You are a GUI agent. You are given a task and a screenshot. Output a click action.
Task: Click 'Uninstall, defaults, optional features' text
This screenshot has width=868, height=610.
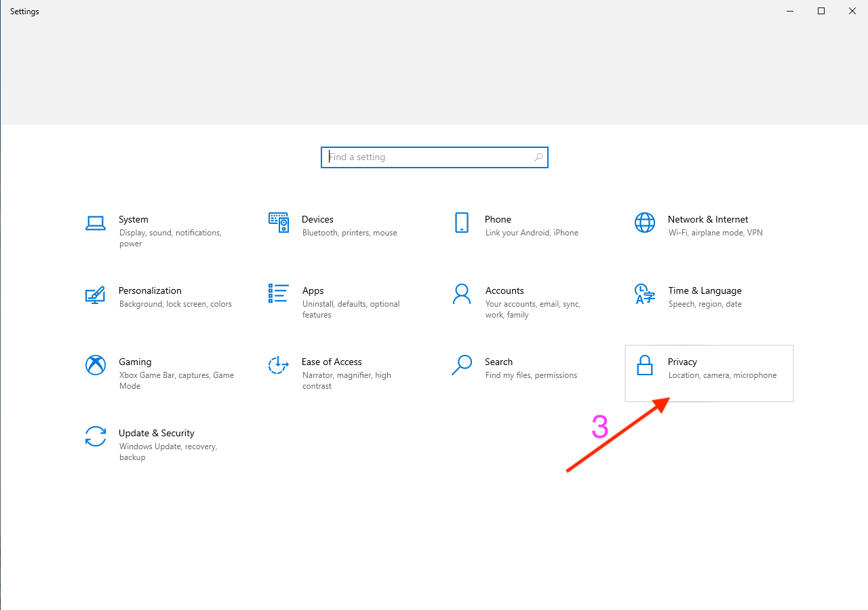pos(351,309)
